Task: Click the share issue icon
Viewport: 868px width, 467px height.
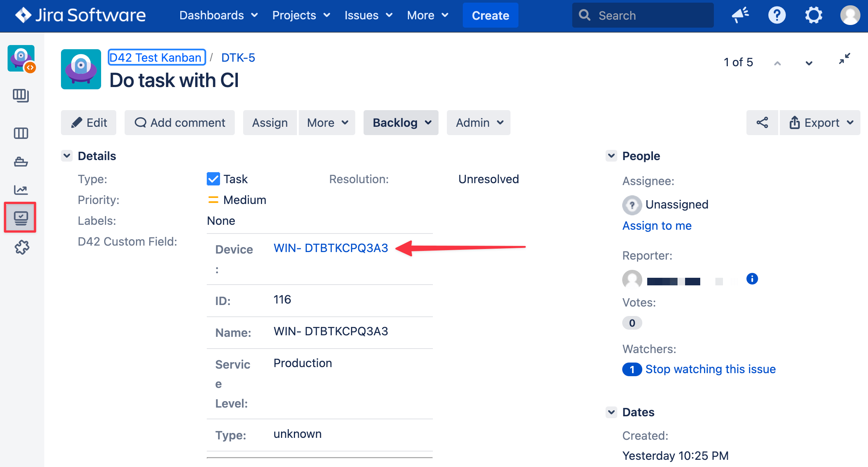Action: pos(762,123)
